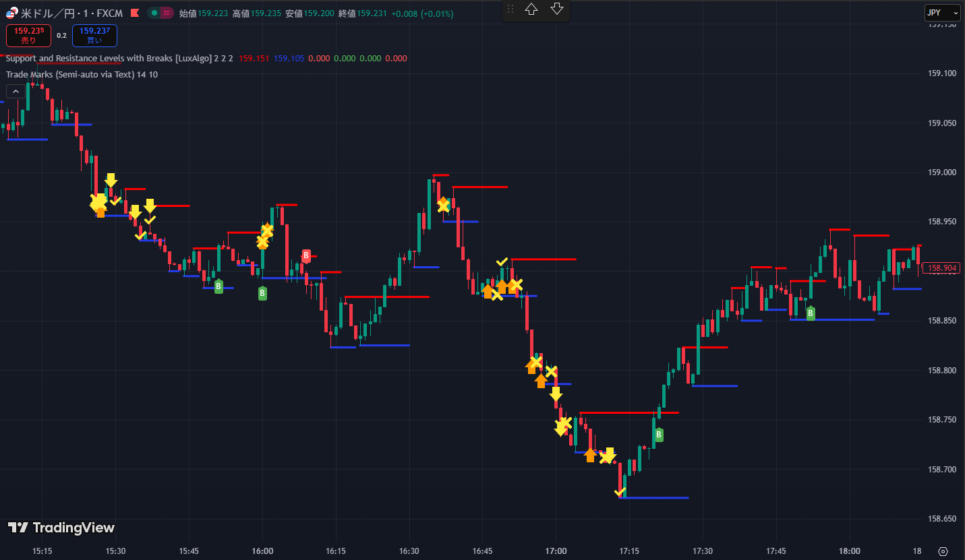Click the up arrow in floating toolbar
This screenshot has width=965, height=560.
531,9
